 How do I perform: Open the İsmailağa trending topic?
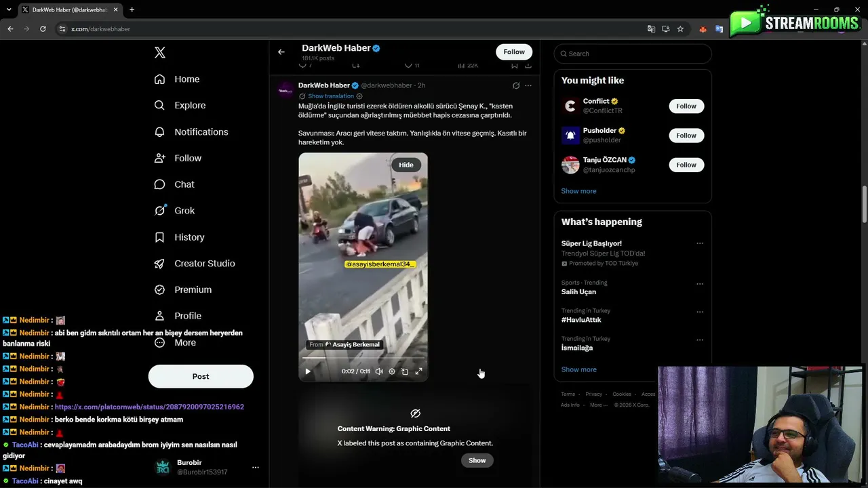click(577, 348)
